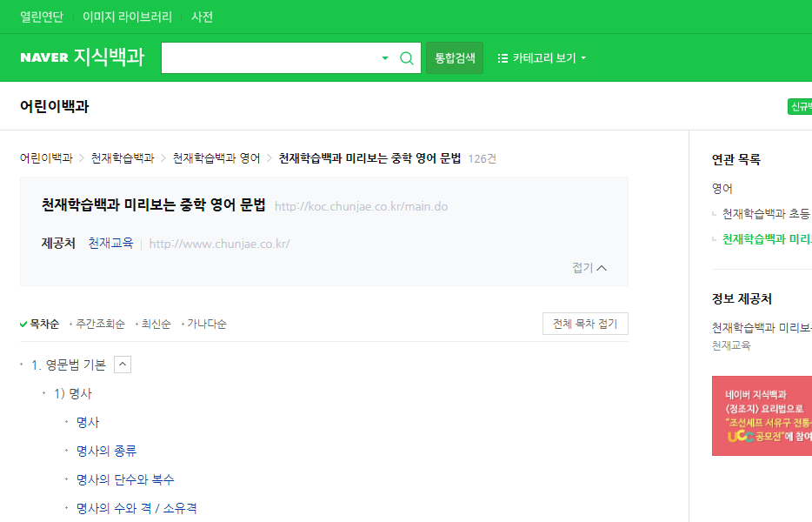Image resolution: width=812 pixels, height=522 pixels.
Task: Open the 이미지 라이브러리 top menu
Action: (127, 17)
